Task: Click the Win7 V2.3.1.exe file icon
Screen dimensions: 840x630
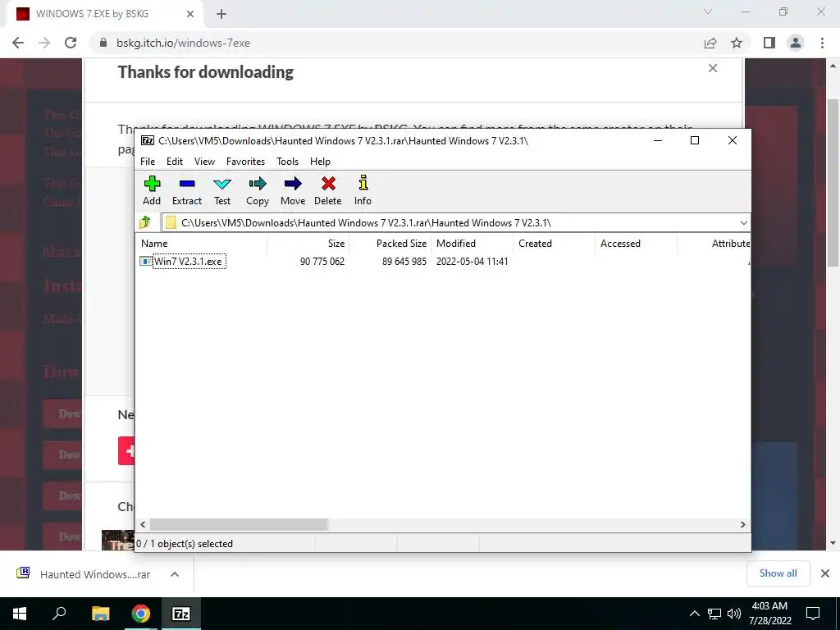Action: point(146,262)
